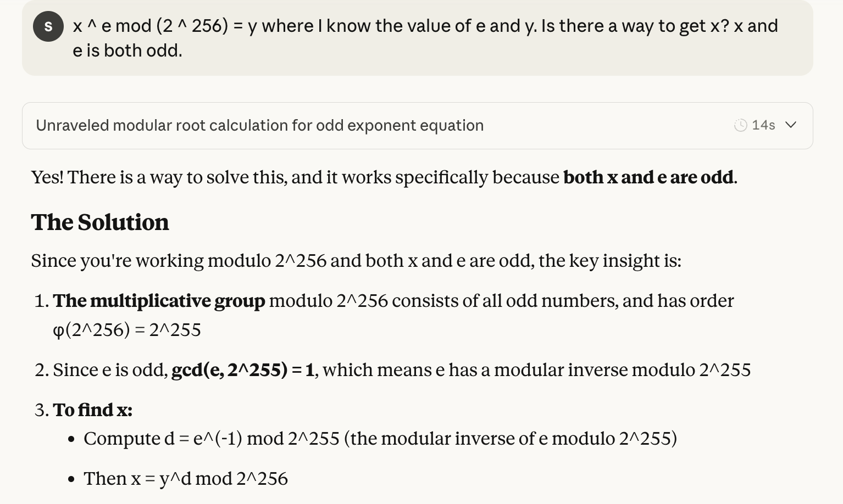Click bold phrase "both x and e are odd"
843x504 pixels.
click(x=648, y=177)
